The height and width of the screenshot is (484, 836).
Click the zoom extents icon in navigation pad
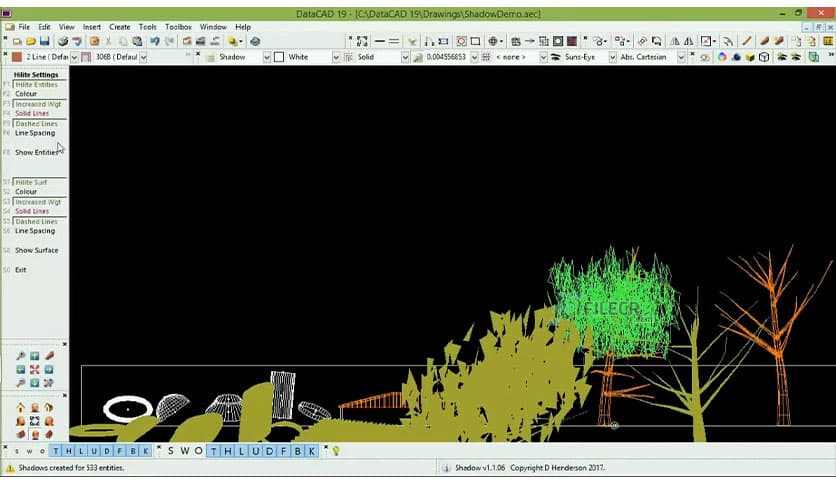pos(35,369)
